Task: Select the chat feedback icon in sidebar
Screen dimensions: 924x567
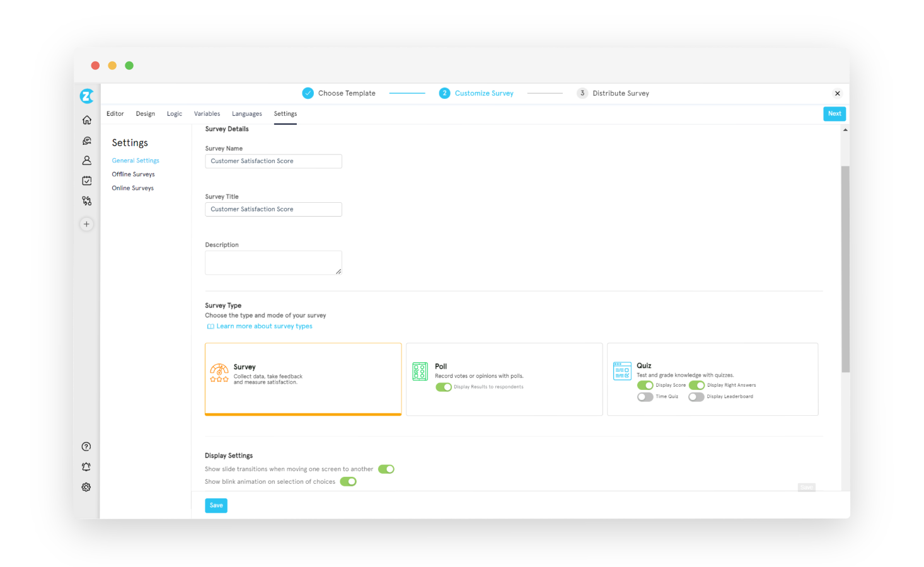Action: coord(86,140)
